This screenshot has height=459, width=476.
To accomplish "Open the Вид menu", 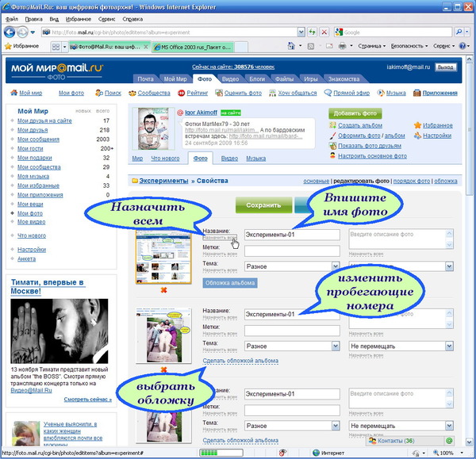I will point(54,19).
